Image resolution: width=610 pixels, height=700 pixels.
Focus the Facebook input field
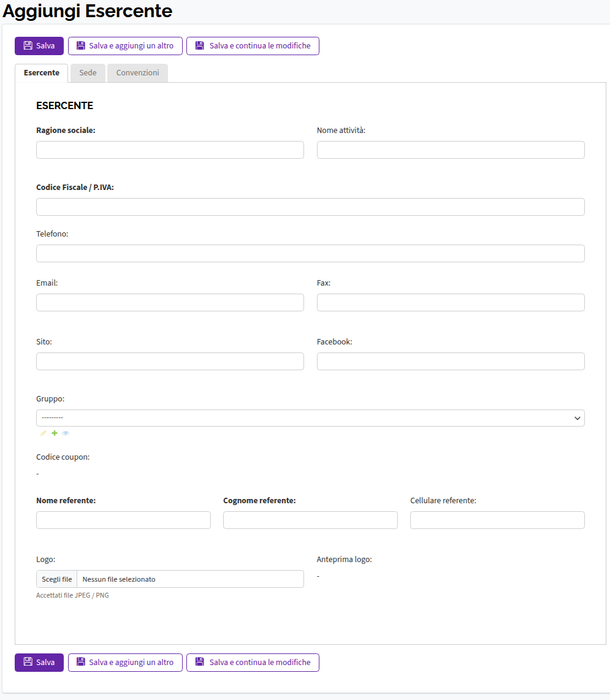451,362
